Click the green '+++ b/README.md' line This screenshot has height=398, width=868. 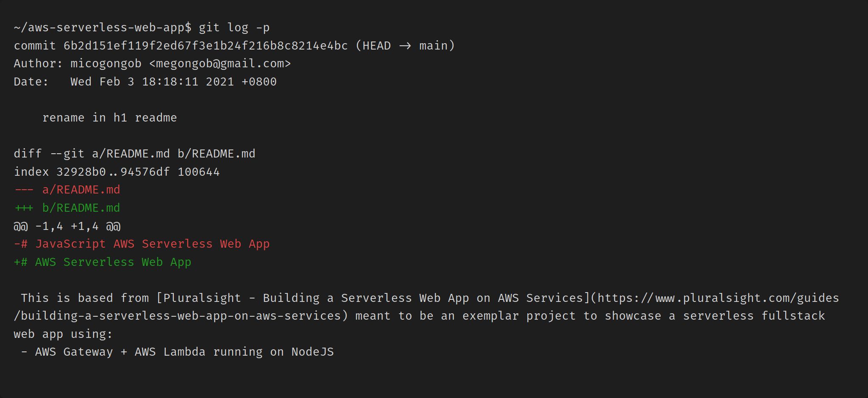pos(67,208)
